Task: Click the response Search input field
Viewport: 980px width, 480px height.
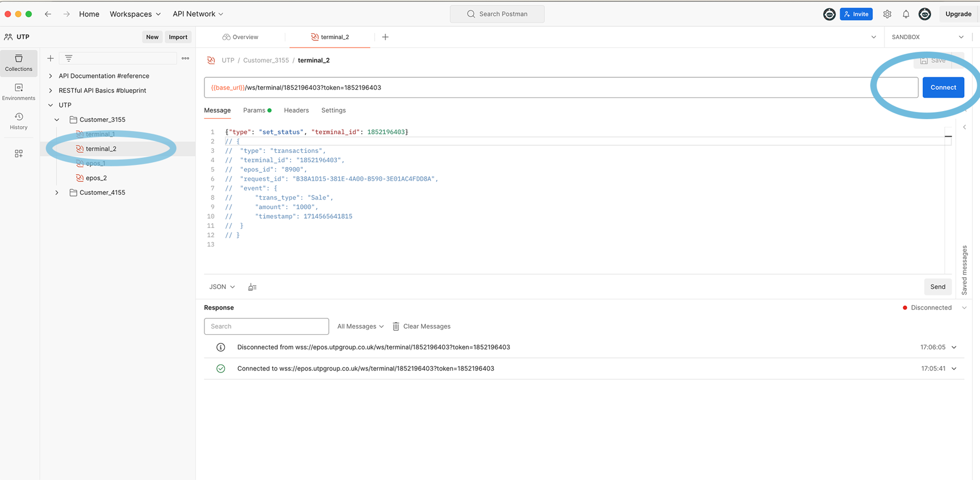Action: [x=266, y=327]
